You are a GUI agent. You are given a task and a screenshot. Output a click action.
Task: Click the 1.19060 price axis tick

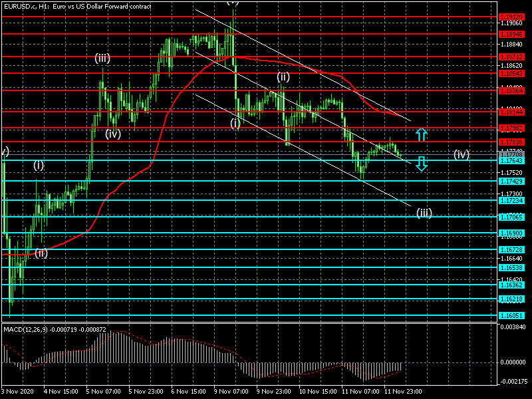pos(511,23)
